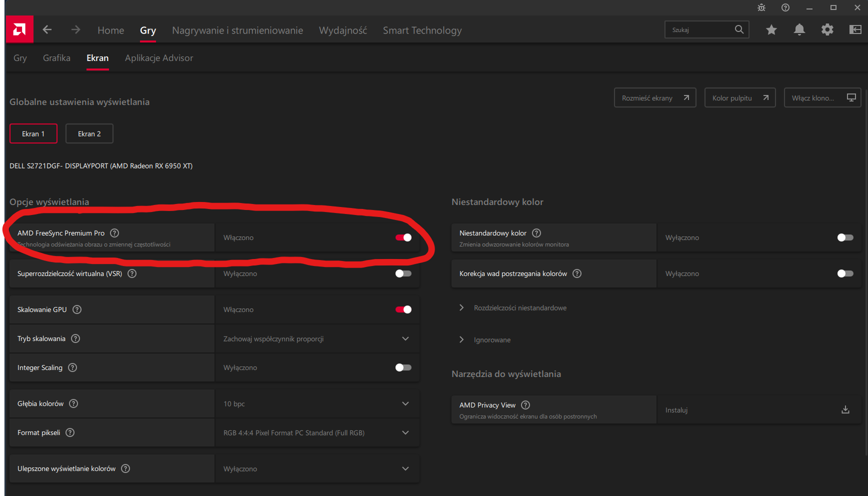Viewport: 868px width, 496px height.
Task: Click the AMD Privacy View install download icon
Action: coord(845,410)
